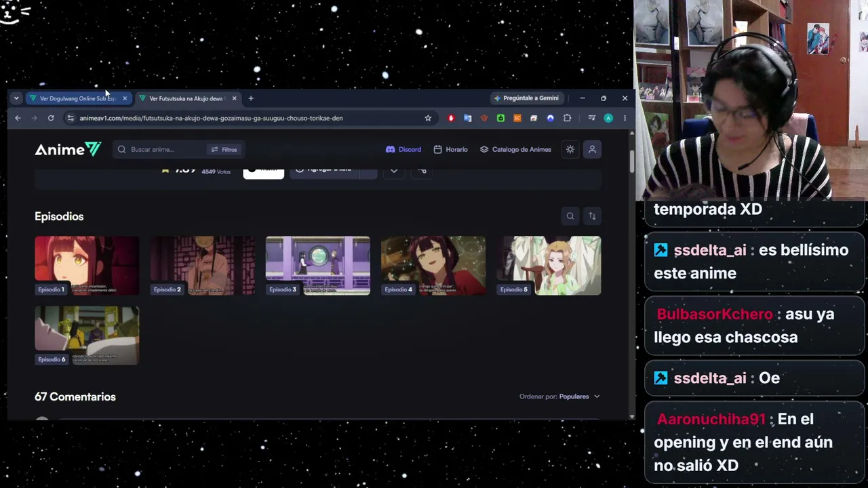
Task: Open the Google Translate extension icon
Action: tap(467, 118)
